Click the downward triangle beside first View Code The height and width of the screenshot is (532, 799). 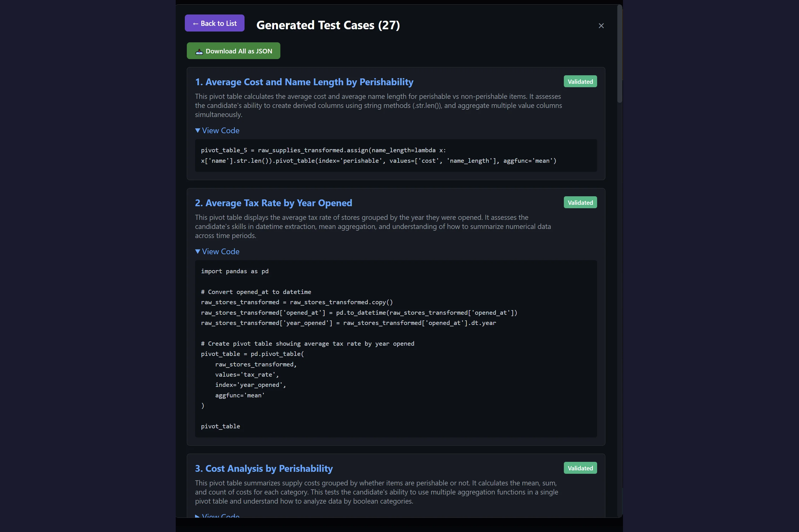point(198,130)
